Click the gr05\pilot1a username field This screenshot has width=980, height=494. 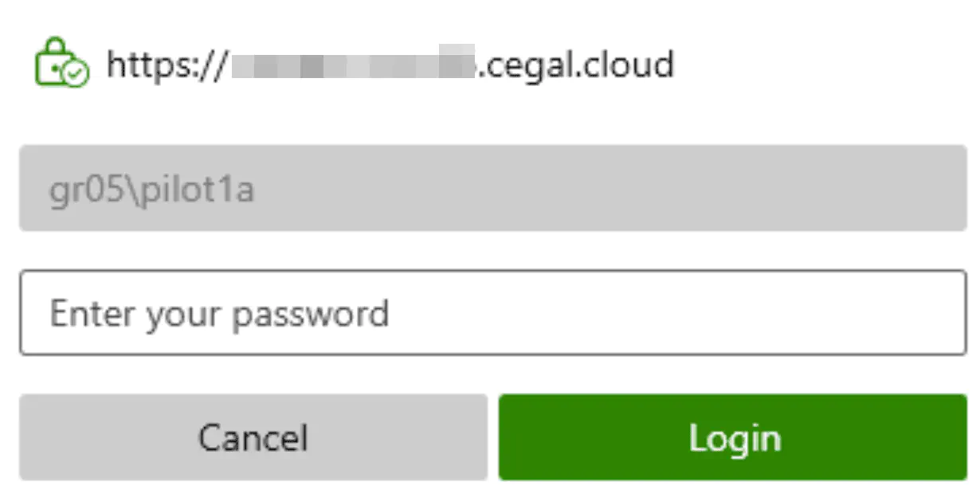492,189
